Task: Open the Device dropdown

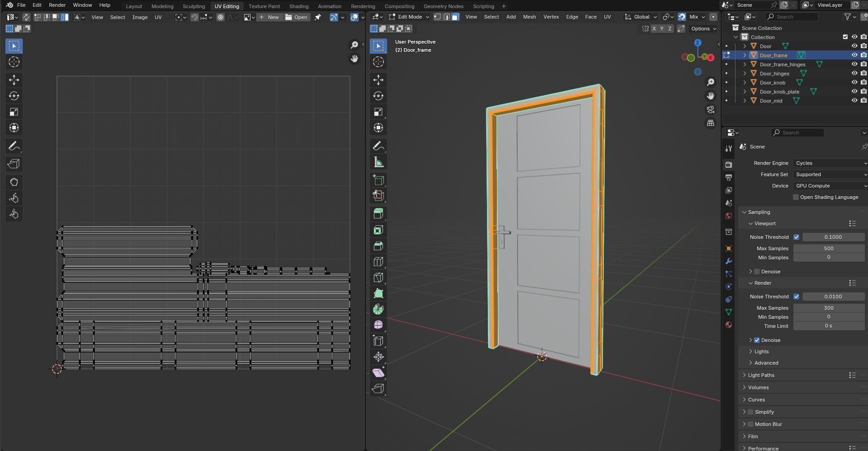Action: pos(830,186)
